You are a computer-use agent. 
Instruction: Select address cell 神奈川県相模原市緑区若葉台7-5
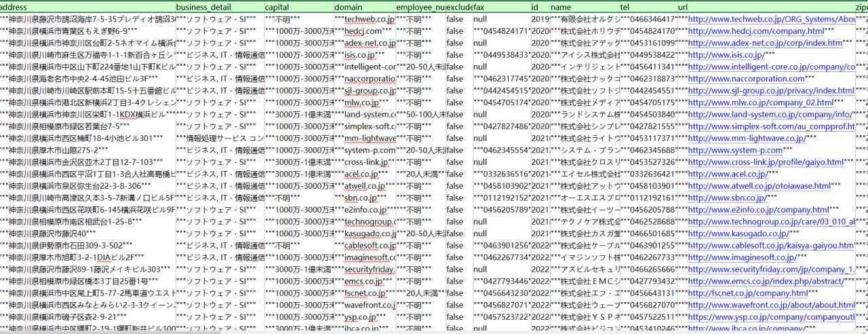pos(87,126)
